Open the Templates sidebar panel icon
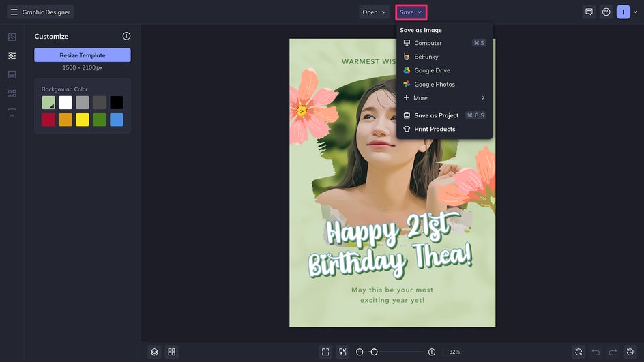644x362 pixels. (x=12, y=75)
